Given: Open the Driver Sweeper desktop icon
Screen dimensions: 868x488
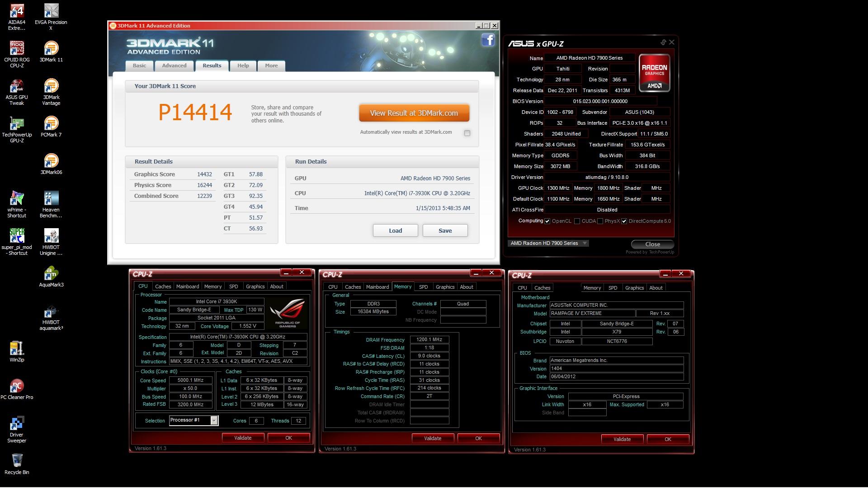Looking at the screenshot, I should pos(17,430).
